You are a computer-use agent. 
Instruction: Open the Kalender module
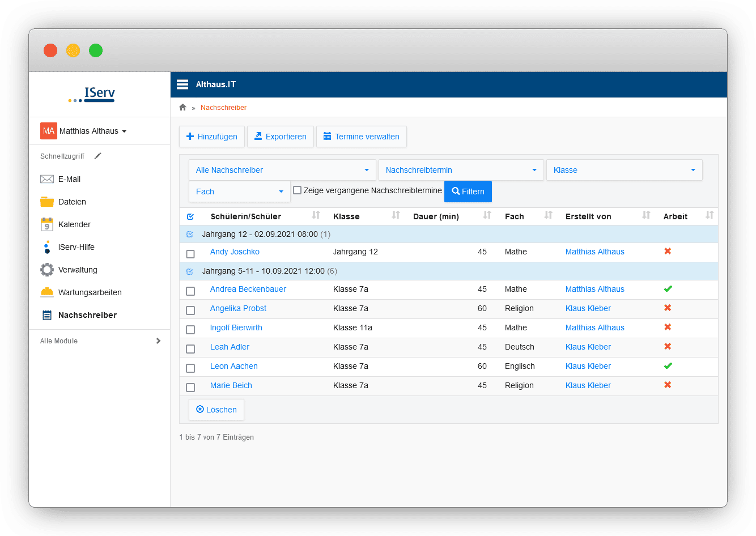(x=74, y=224)
